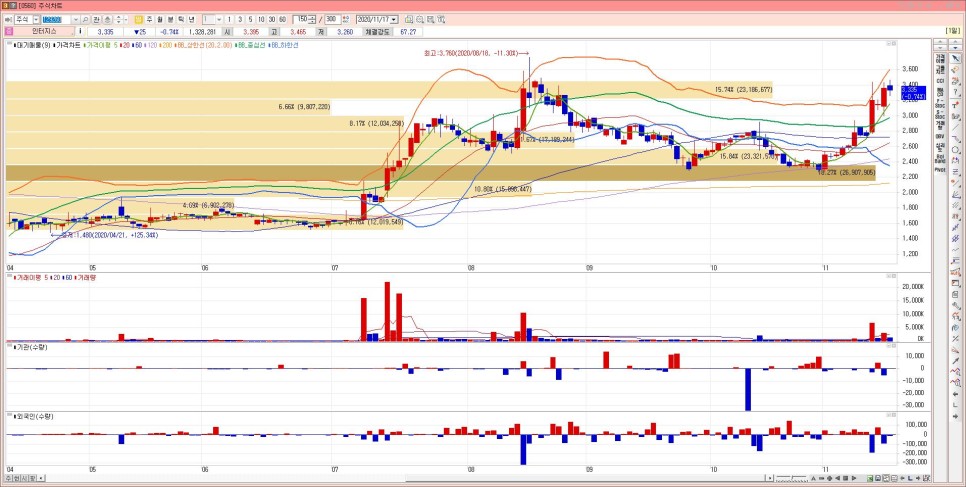
Task: Click the zoom magnifier icon beside the date
Action: [x=420, y=19]
